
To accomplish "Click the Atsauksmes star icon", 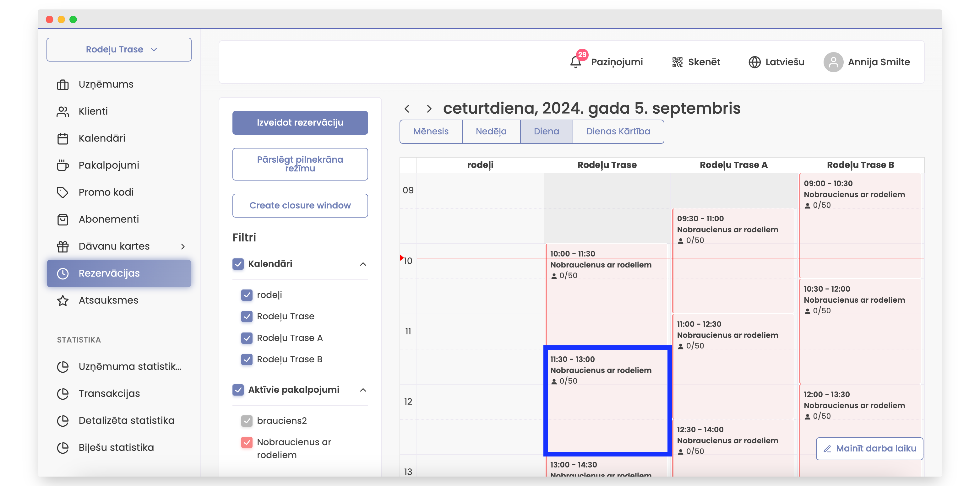I will (63, 300).
